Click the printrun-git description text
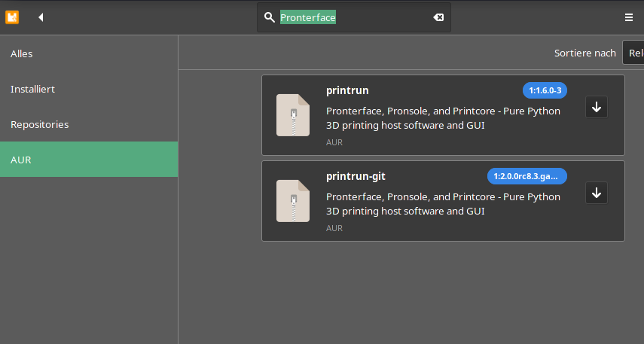Viewport: 644px width, 344px height. [443, 204]
